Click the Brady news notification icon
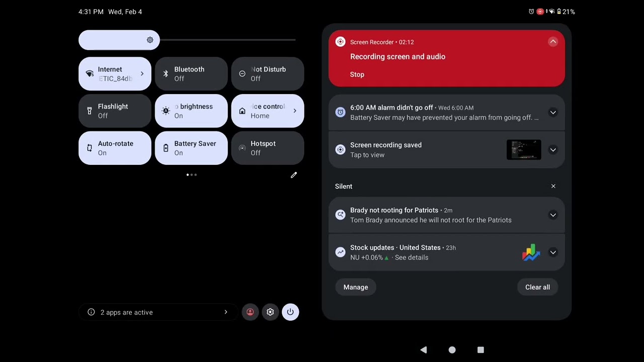 click(341, 215)
